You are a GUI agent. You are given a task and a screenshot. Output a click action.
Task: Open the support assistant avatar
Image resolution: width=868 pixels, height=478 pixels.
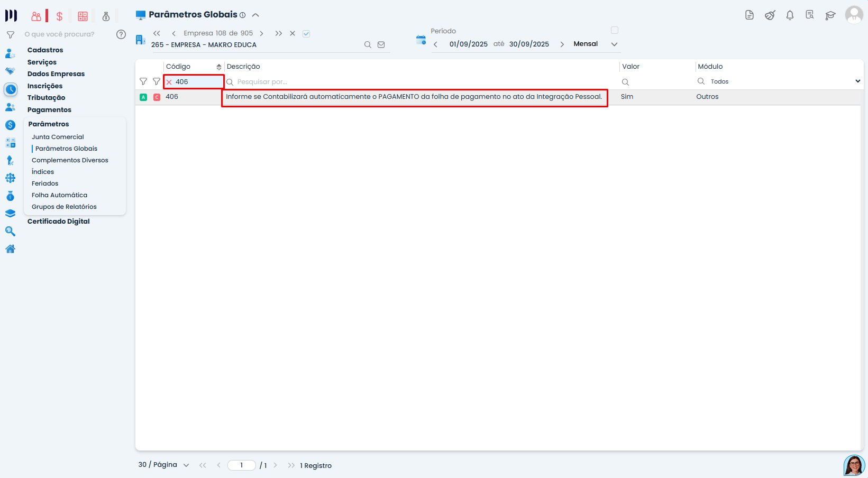pyautogui.click(x=854, y=466)
